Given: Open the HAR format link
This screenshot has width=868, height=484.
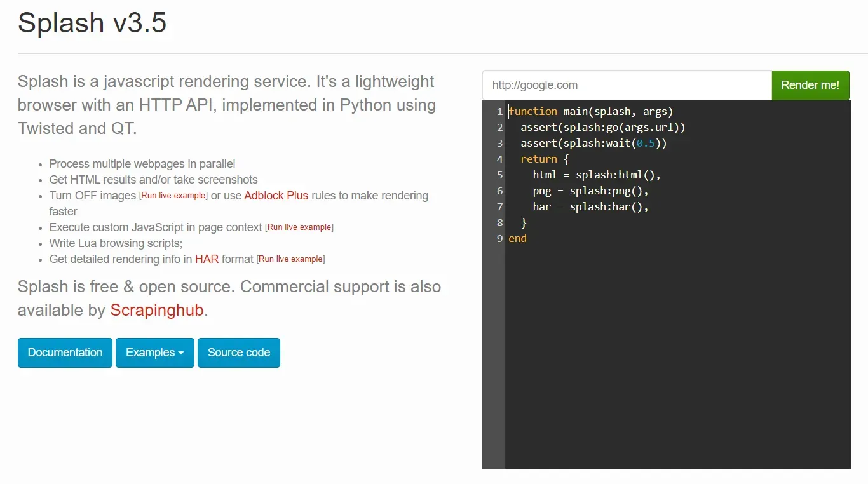Looking at the screenshot, I should point(207,259).
